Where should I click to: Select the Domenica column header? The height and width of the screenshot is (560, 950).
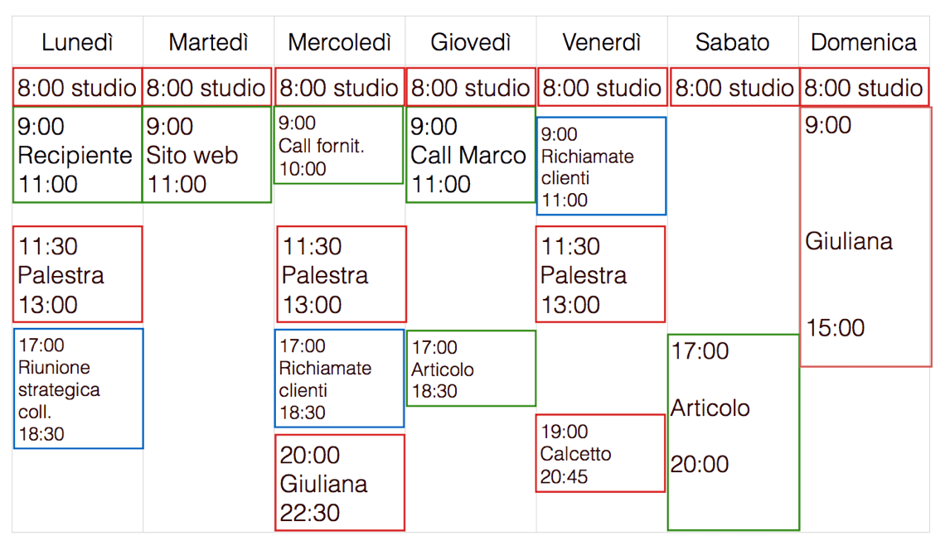click(x=864, y=42)
